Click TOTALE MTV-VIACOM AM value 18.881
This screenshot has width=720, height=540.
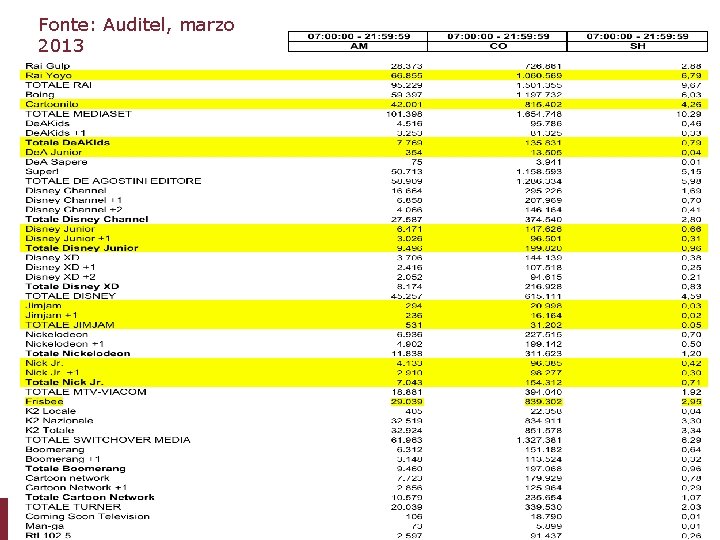pyautogui.click(x=407, y=392)
